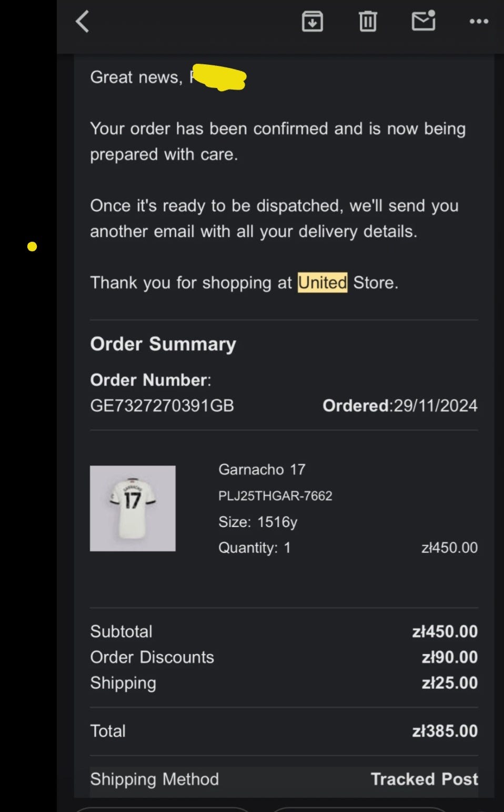Screen dimensions: 504x812
Task: Tap the yellow scribble over the name
Action: pyautogui.click(x=219, y=77)
